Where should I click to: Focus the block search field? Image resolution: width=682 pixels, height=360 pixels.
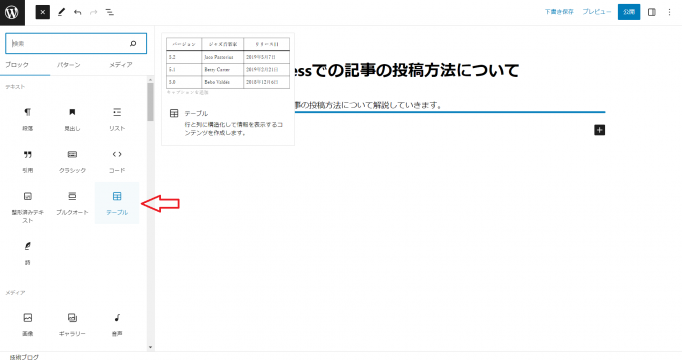[x=70, y=43]
